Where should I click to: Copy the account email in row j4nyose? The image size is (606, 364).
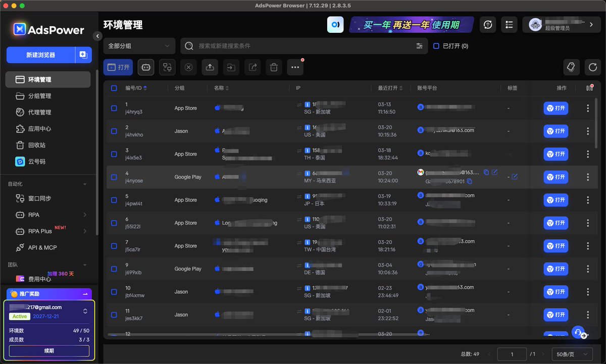[486, 172]
